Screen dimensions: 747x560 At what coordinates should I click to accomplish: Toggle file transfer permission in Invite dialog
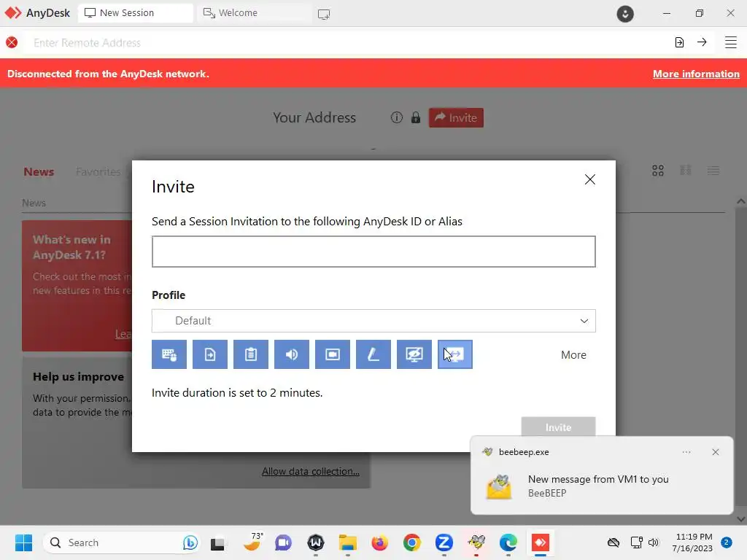tap(210, 354)
